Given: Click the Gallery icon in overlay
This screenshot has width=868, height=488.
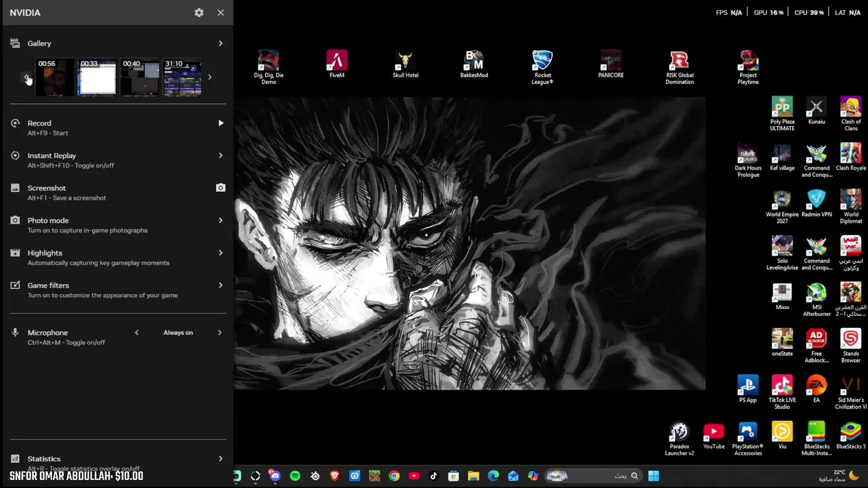Looking at the screenshot, I should pos(15,43).
